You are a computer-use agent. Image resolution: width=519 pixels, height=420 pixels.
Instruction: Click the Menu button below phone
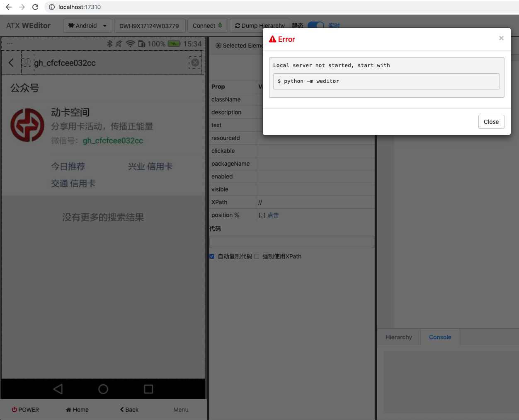tap(181, 410)
